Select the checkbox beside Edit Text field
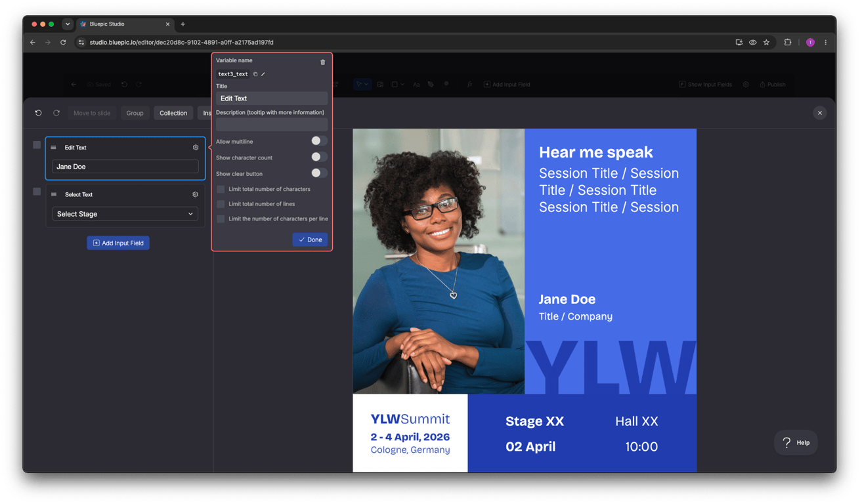This screenshot has height=504, width=860. 37,145
